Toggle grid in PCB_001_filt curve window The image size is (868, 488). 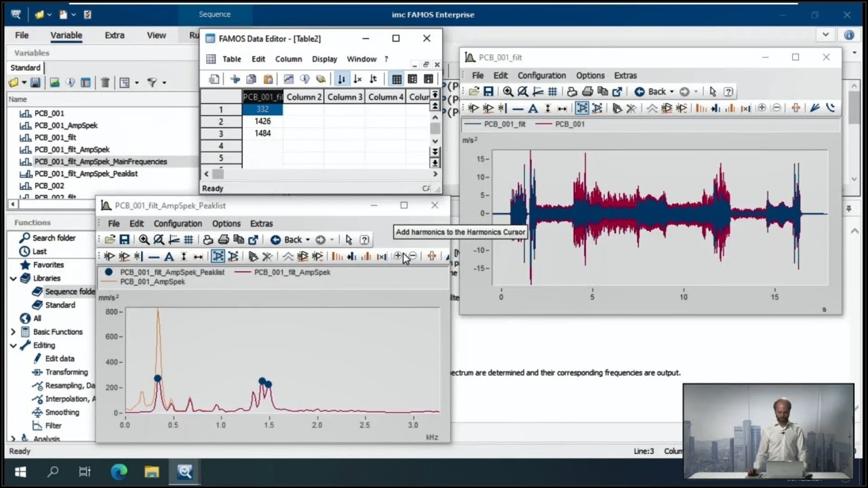[x=553, y=91]
